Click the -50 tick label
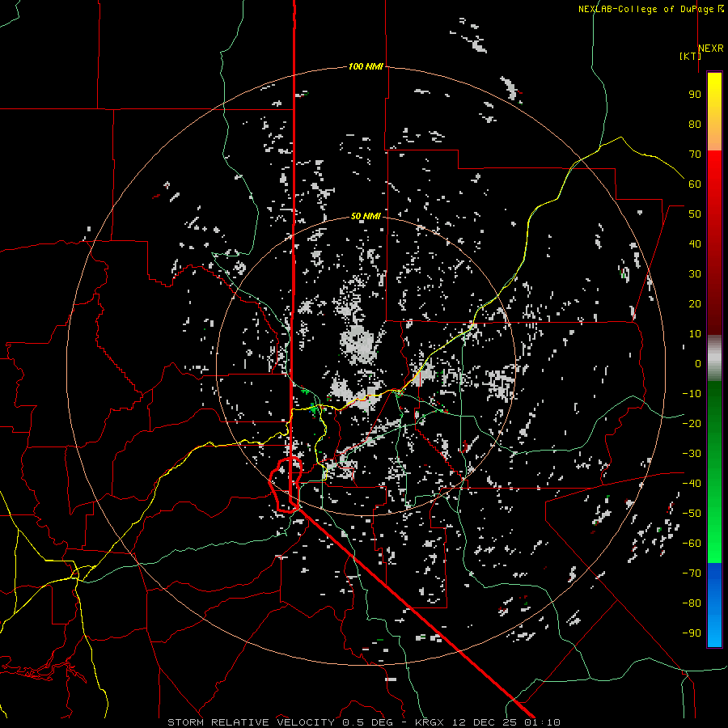The height and width of the screenshot is (728, 728). [x=692, y=514]
